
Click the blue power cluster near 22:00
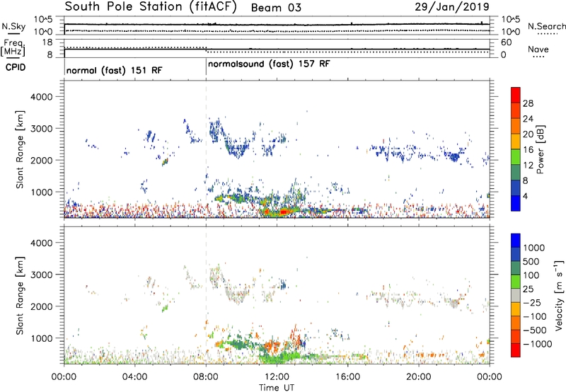pyautogui.click(x=454, y=157)
